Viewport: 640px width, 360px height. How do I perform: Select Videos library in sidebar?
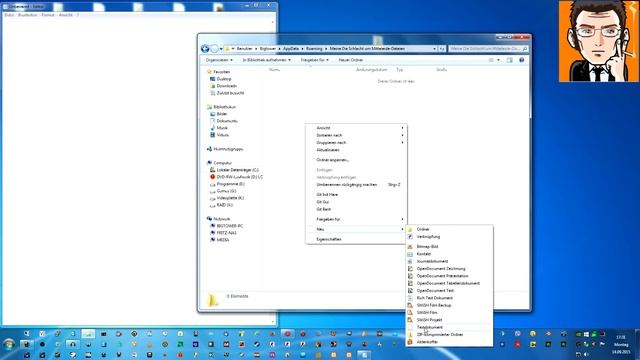222,135
